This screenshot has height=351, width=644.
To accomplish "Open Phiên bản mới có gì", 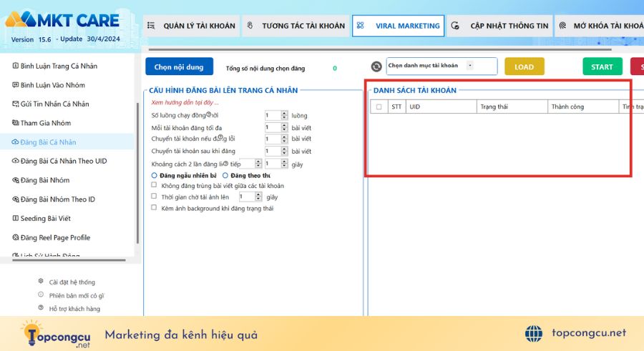I will [x=77, y=295].
